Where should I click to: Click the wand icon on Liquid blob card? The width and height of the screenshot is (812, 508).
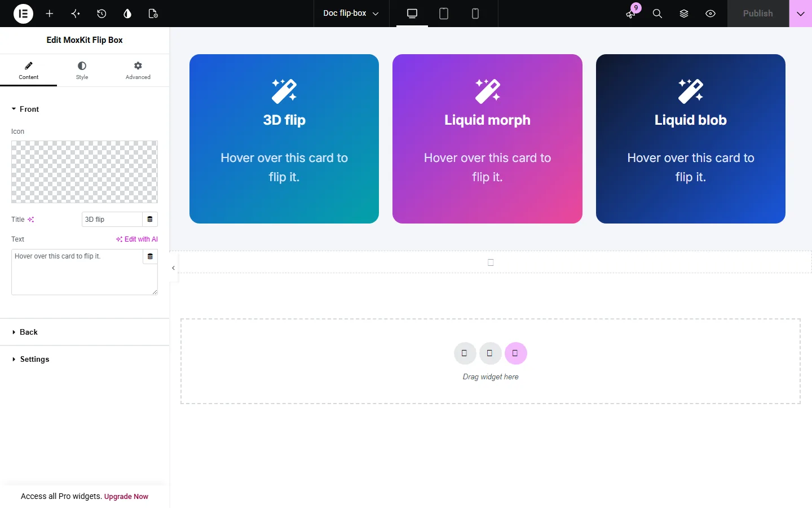[x=691, y=91]
